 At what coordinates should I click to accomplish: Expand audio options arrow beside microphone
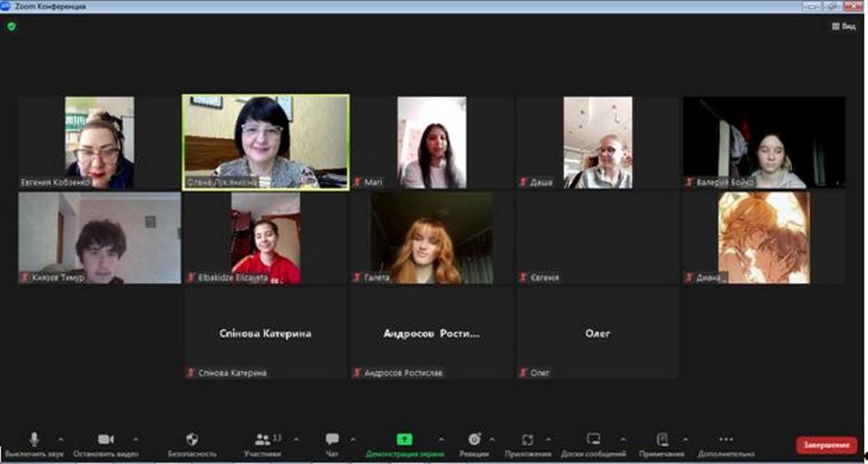pyautogui.click(x=60, y=439)
